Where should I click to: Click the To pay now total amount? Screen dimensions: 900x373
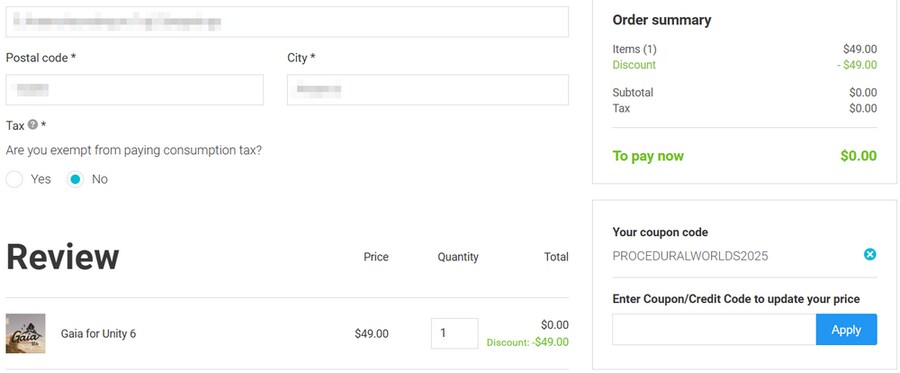coord(859,156)
